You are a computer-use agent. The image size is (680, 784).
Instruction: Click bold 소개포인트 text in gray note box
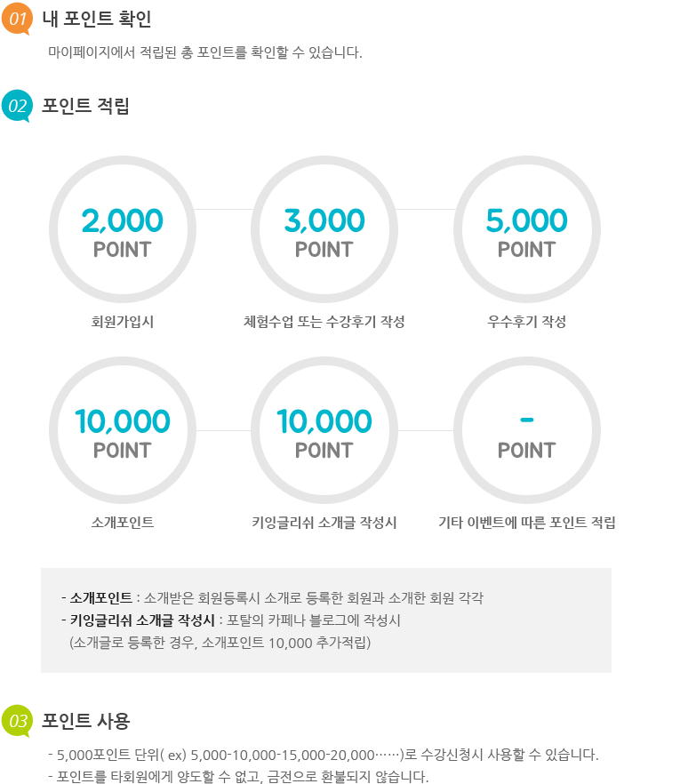(x=101, y=597)
